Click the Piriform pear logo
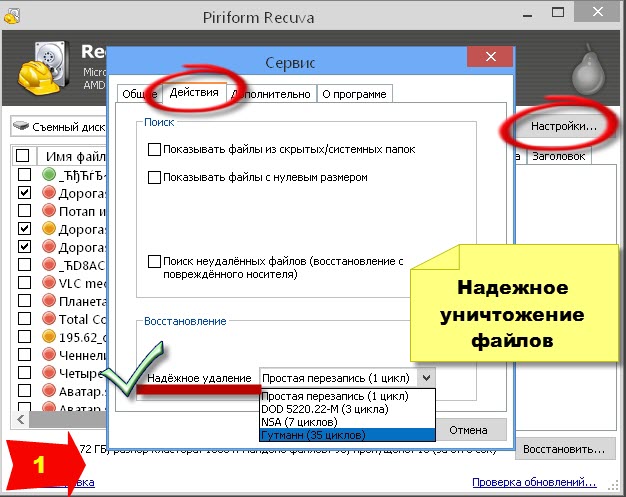Screen dimensions: 626x497 [588, 70]
